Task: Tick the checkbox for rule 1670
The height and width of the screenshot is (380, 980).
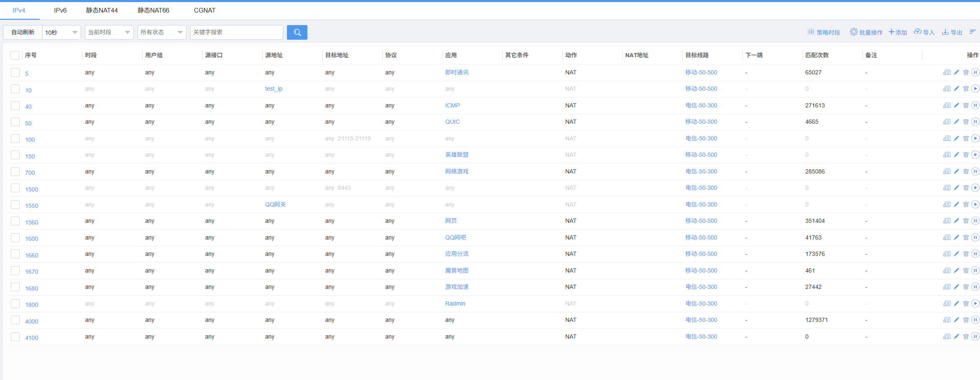Action: click(15, 270)
